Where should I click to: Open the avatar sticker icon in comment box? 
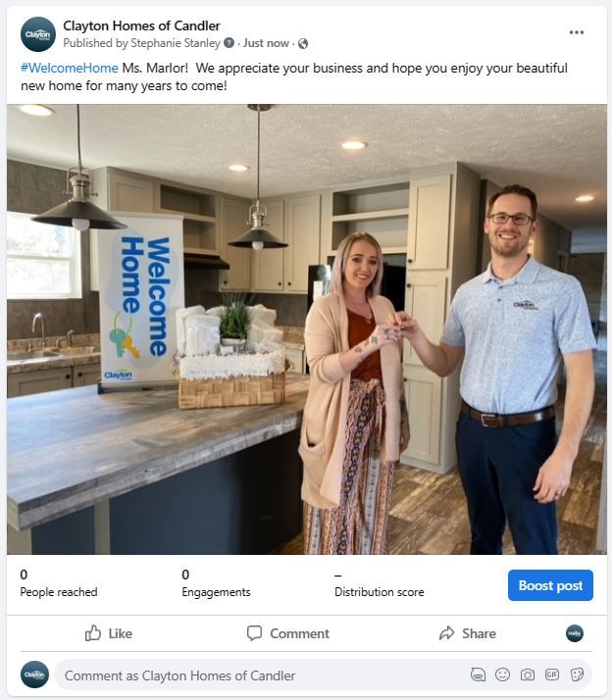pyautogui.click(x=478, y=675)
